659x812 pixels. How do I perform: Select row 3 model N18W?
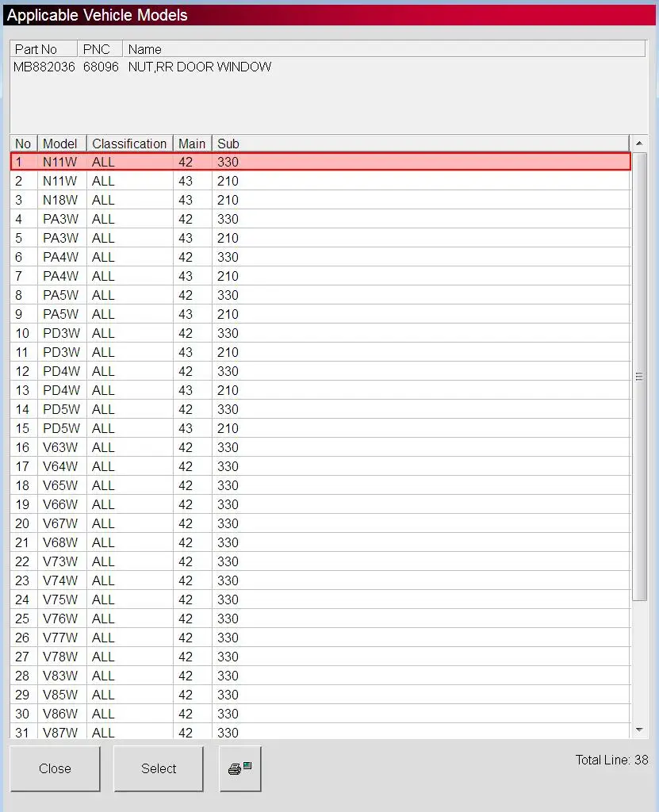(320, 200)
